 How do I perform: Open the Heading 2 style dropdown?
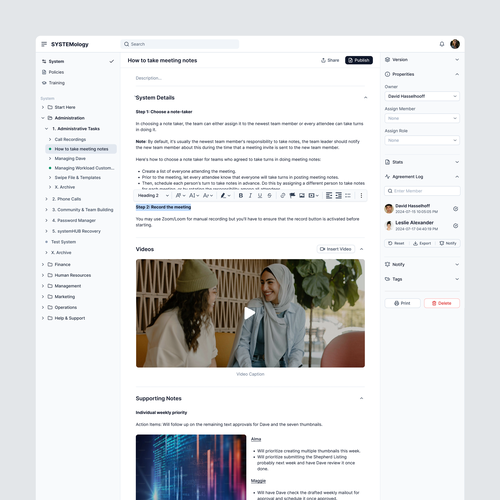pos(153,196)
